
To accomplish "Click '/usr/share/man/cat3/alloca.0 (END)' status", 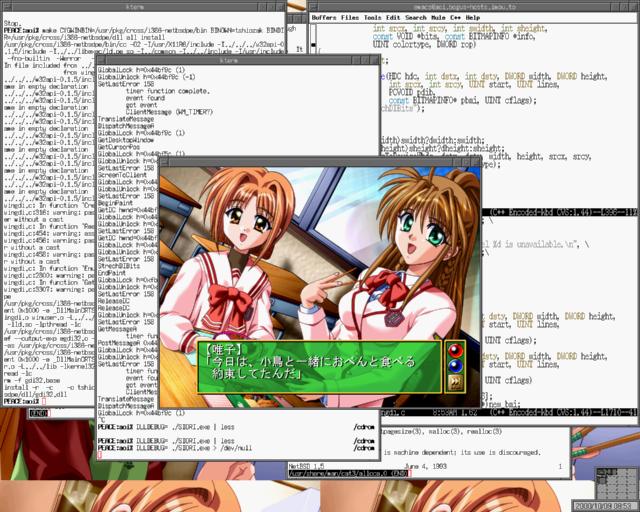I will pyautogui.click(x=348, y=473).
